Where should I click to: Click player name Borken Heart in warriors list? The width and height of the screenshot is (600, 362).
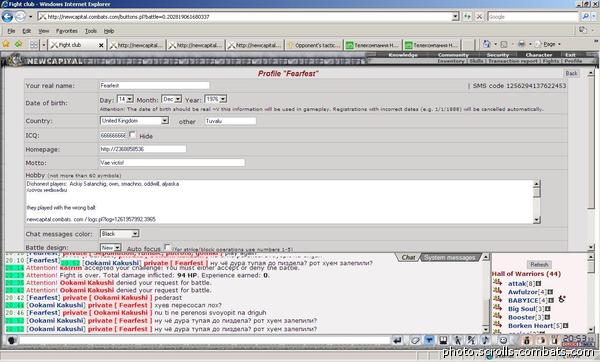(530, 326)
